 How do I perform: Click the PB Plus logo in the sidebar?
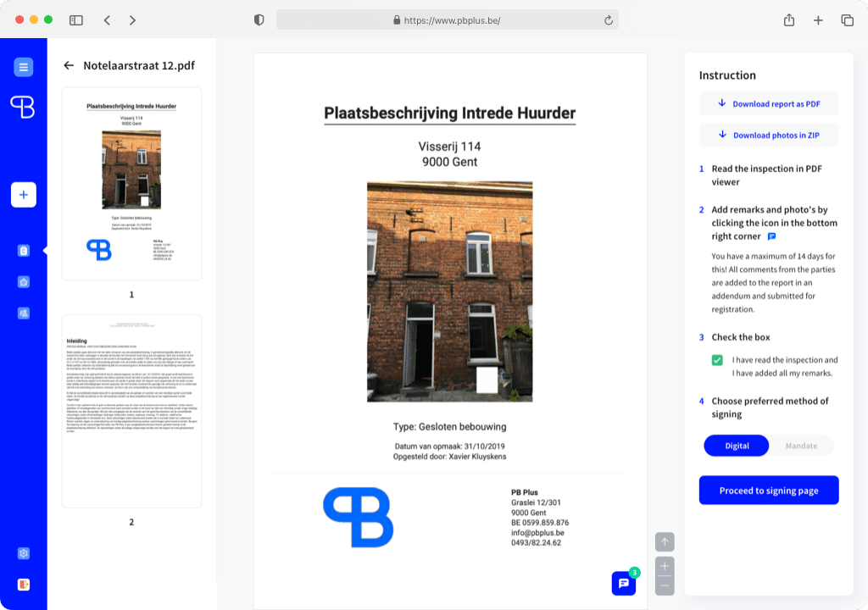tap(23, 106)
